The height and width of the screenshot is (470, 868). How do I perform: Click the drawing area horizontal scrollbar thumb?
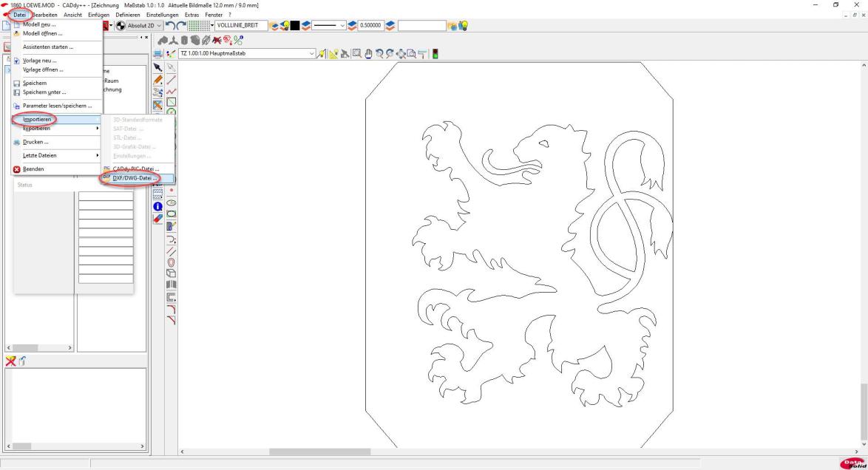pyautogui.click(x=319, y=452)
